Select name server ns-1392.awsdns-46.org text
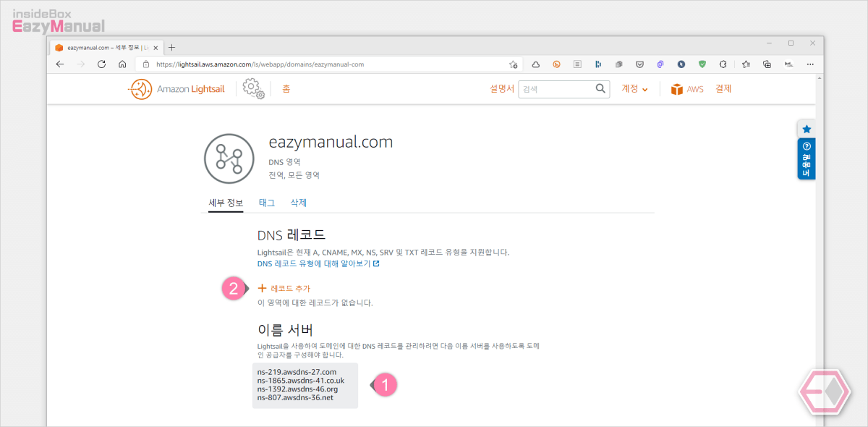This screenshot has height=427, width=868. 297,389
